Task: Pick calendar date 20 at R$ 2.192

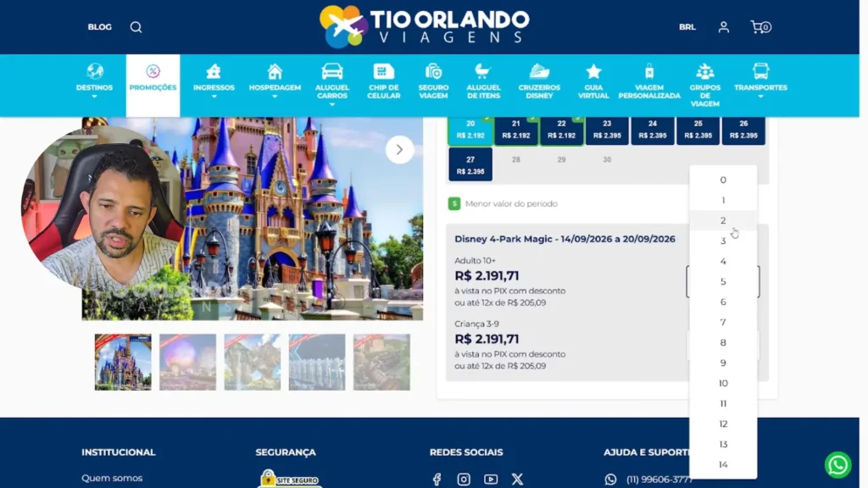Action: tap(470, 130)
